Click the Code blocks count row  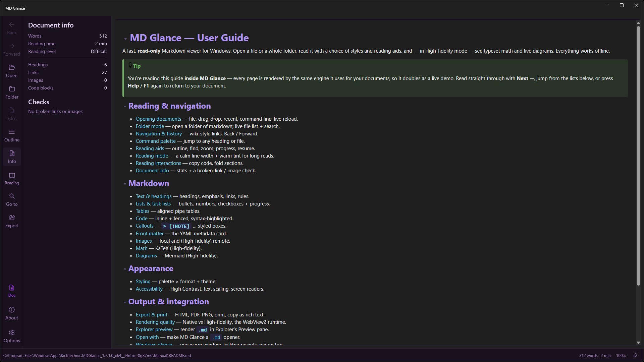[67, 88]
